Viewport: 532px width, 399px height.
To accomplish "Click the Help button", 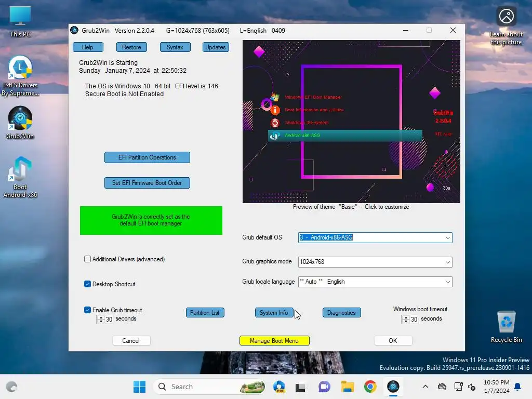I will (88, 47).
